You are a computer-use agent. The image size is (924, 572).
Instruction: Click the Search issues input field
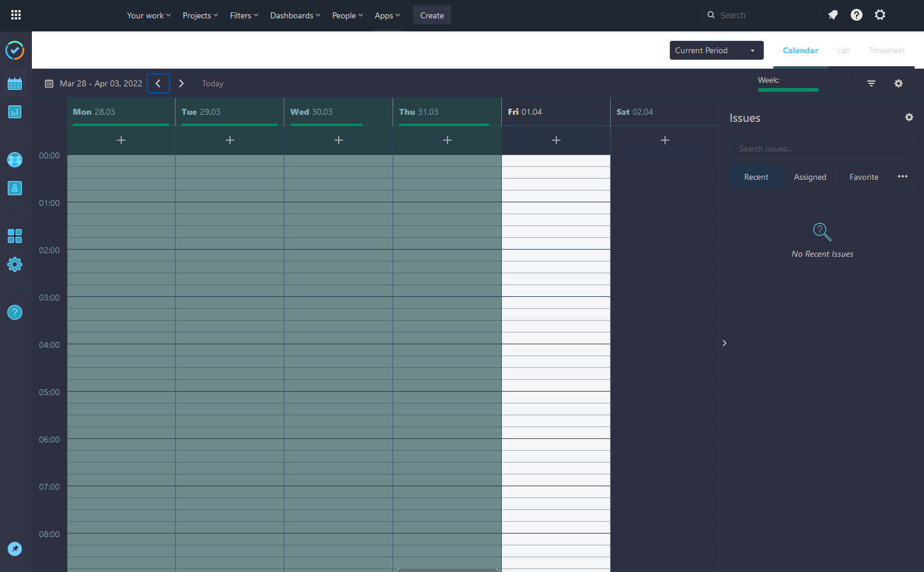coord(822,148)
